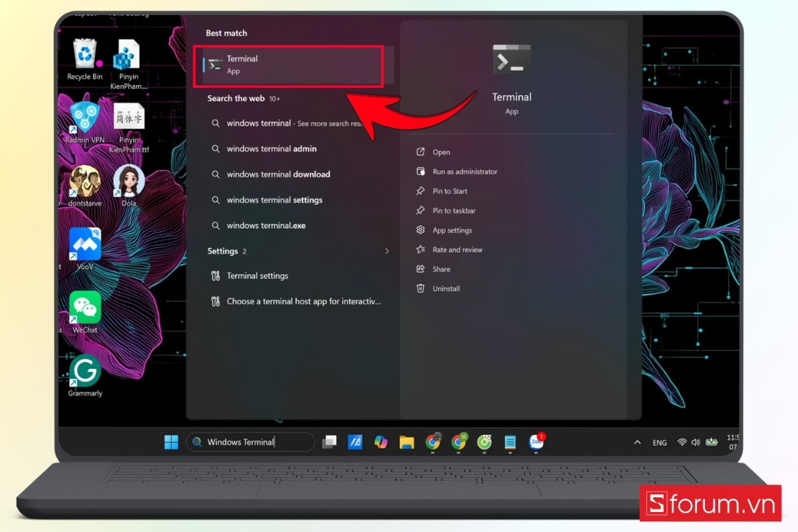Click the Share action for Terminal
The width and height of the screenshot is (798, 532).
[433, 269]
